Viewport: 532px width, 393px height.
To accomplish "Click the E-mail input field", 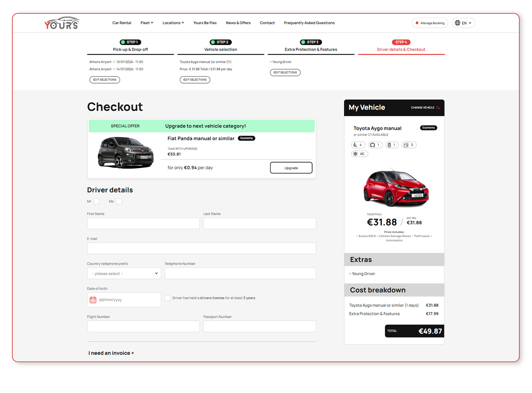I will (x=201, y=249).
